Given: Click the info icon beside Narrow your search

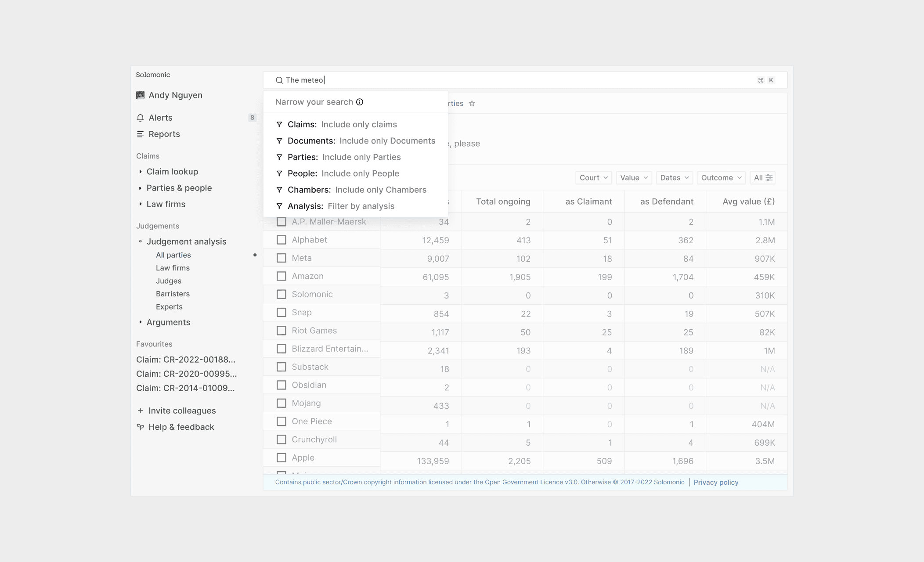Looking at the screenshot, I should click(x=360, y=102).
